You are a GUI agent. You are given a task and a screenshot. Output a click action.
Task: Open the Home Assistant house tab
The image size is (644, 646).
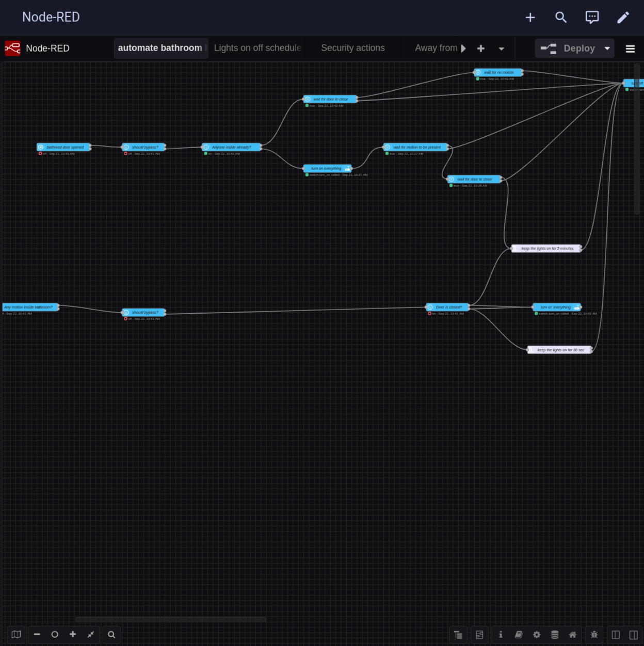pos(573,635)
